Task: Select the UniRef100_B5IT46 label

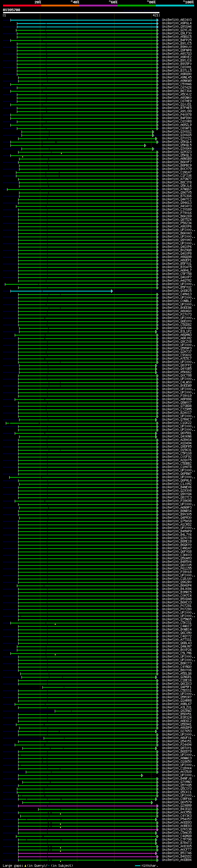Action: pyautogui.click(x=177, y=853)
